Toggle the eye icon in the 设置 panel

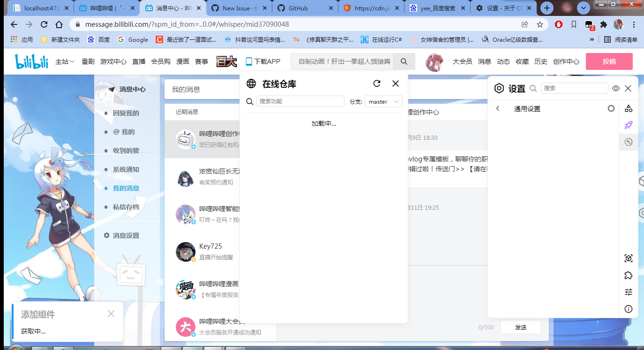click(x=616, y=88)
